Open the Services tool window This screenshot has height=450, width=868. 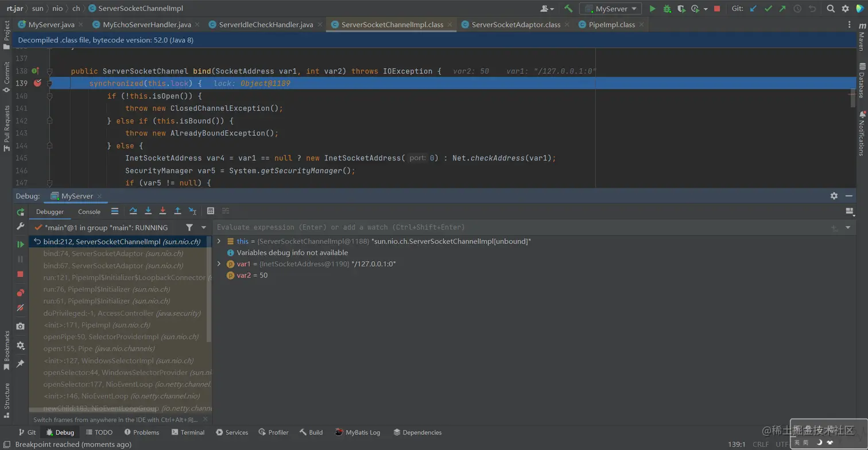click(232, 433)
